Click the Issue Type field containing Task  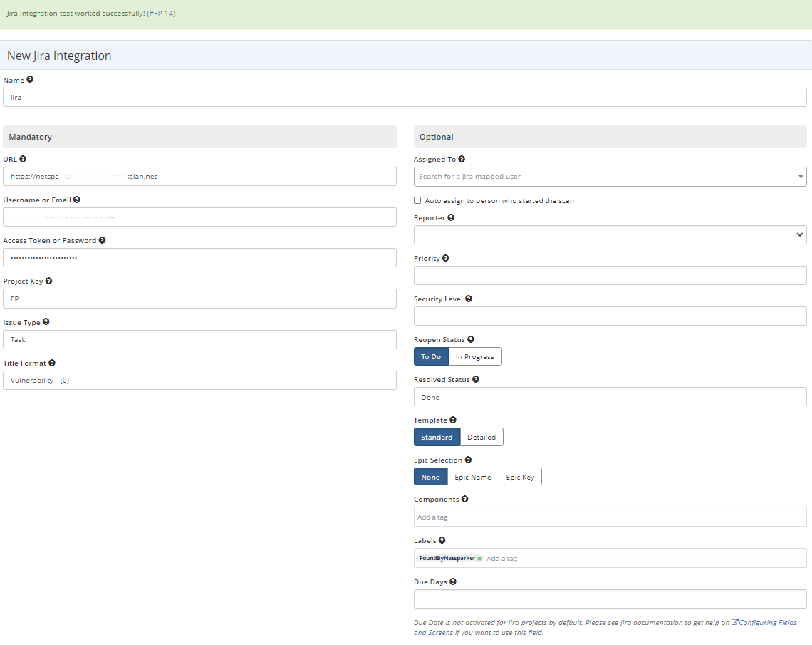tap(199, 340)
